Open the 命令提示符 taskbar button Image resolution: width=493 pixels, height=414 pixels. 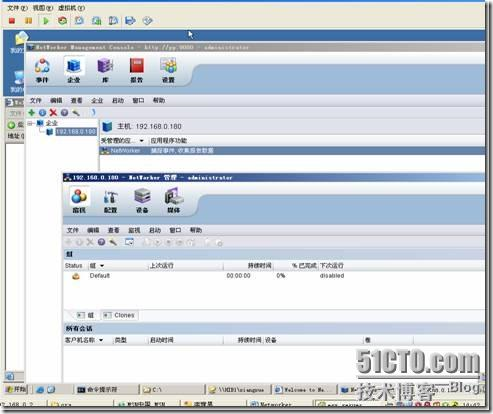coord(106,389)
